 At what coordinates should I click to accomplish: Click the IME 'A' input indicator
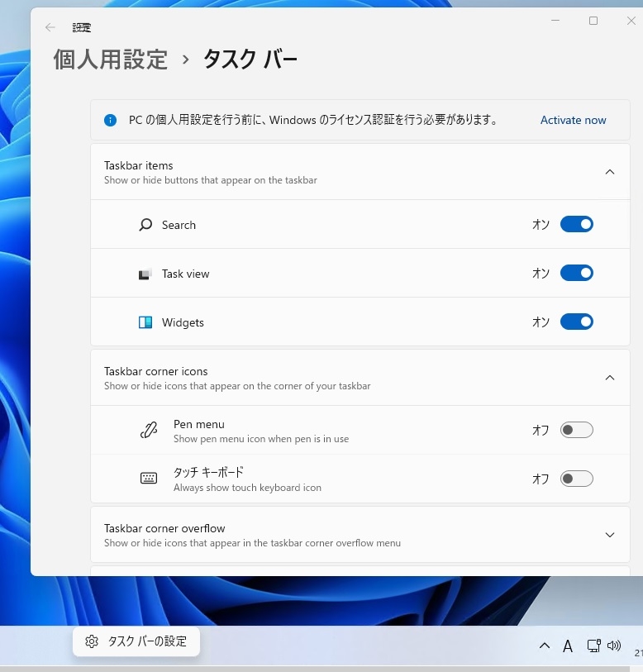[x=568, y=646]
